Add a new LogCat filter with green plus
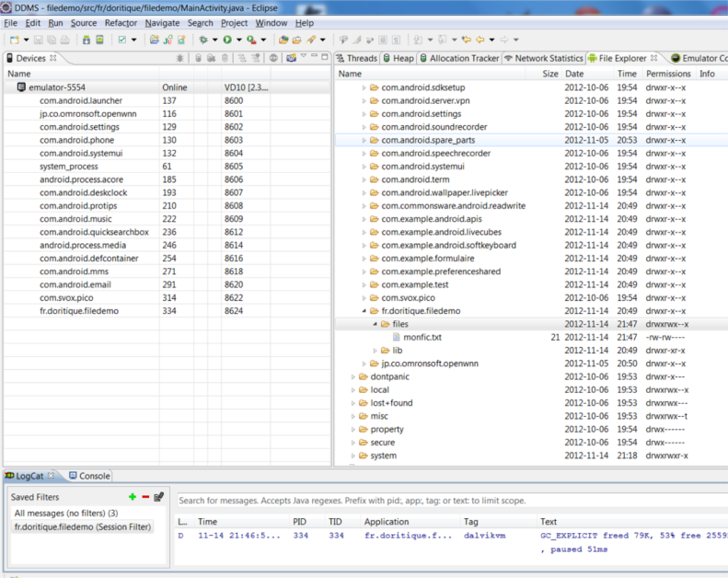Viewport: 728px width, 578px height. pos(133,497)
